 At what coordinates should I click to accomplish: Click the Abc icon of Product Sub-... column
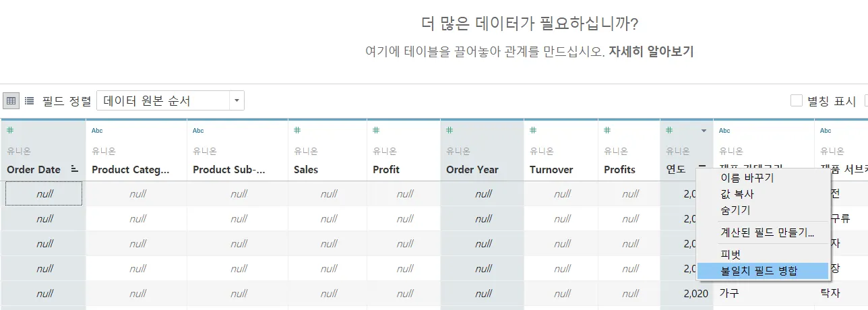point(198,130)
